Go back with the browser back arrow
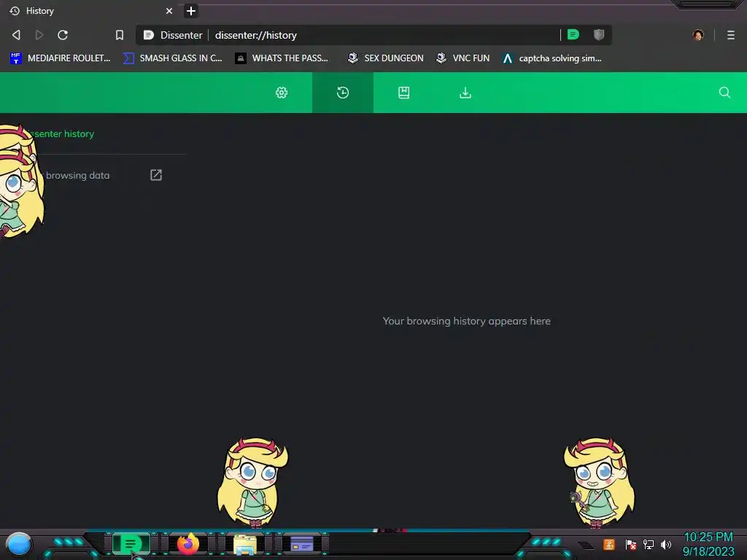The image size is (747, 560). 16,35
